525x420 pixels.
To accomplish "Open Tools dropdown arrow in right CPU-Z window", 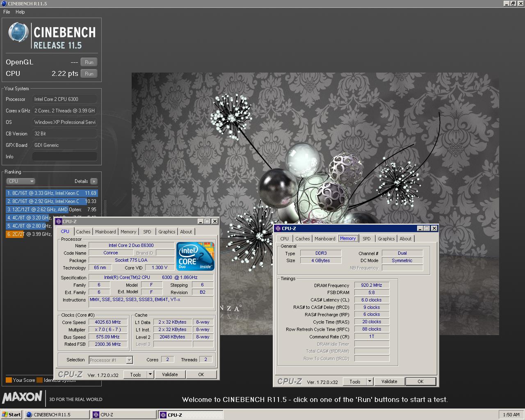I will [x=370, y=381].
